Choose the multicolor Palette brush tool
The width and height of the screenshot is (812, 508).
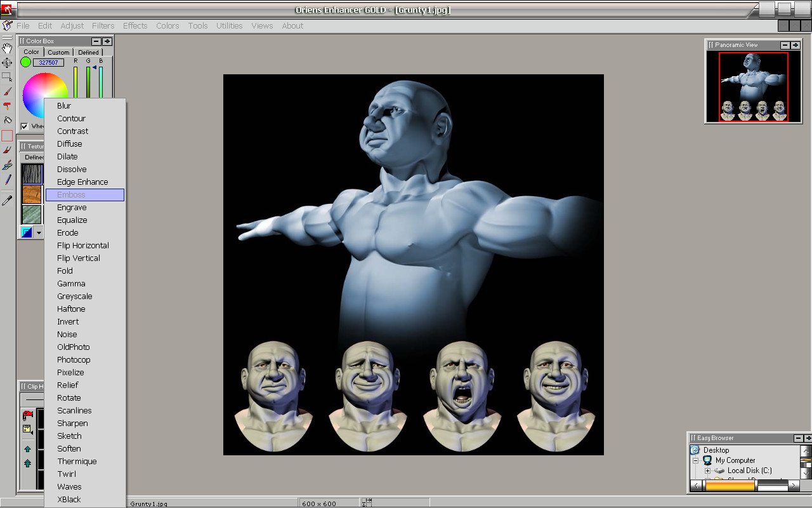(x=7, y=165)
